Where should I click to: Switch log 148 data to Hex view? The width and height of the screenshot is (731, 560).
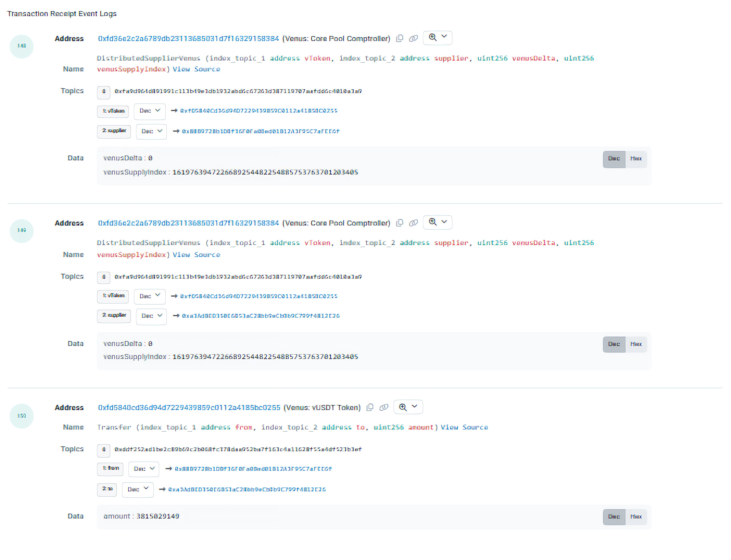[x=636, y=159]
